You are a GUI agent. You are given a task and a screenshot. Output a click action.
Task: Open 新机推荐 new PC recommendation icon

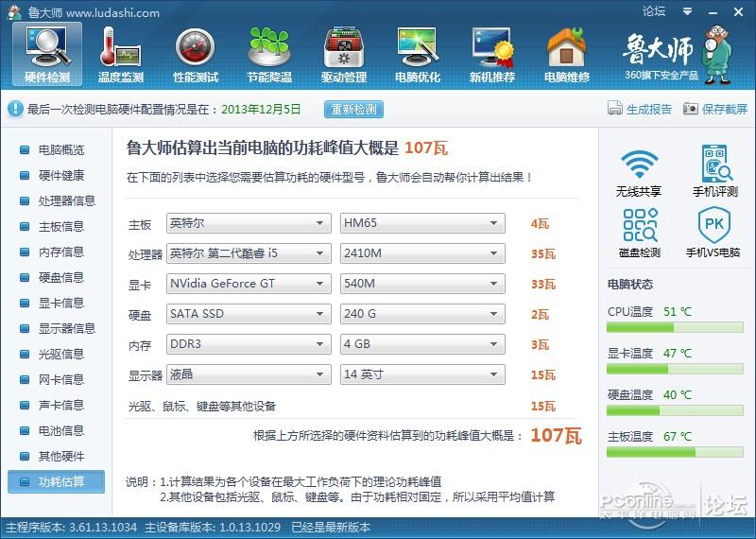[491, 54]
